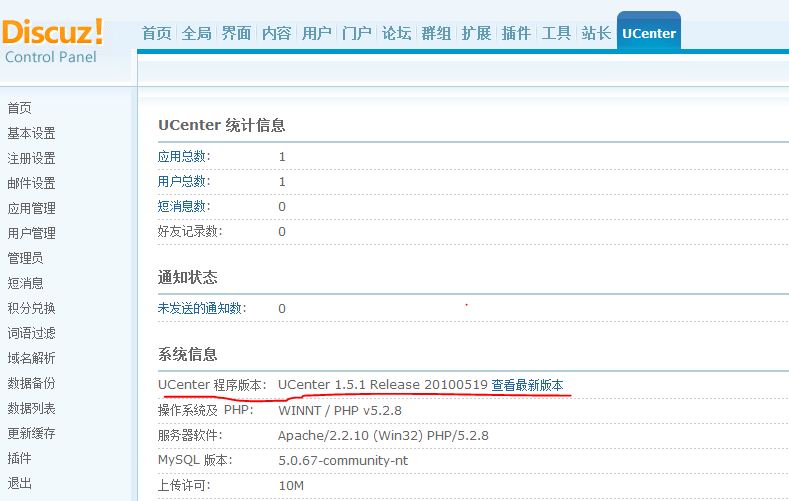Image resolution: width=789 pixels, height=501 pixels.
Task: Open 基本设置 in the sidebar
Action: (x=31, y=133)
